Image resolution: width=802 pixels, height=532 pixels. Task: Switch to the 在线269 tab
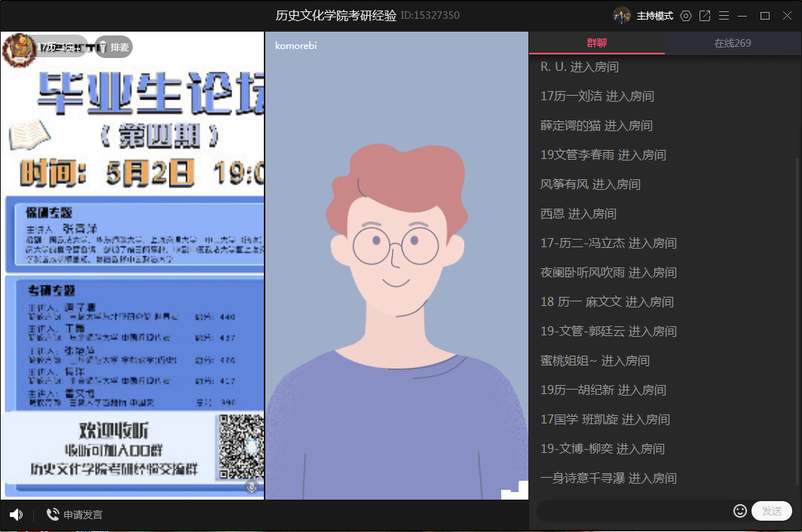(732, 43)
